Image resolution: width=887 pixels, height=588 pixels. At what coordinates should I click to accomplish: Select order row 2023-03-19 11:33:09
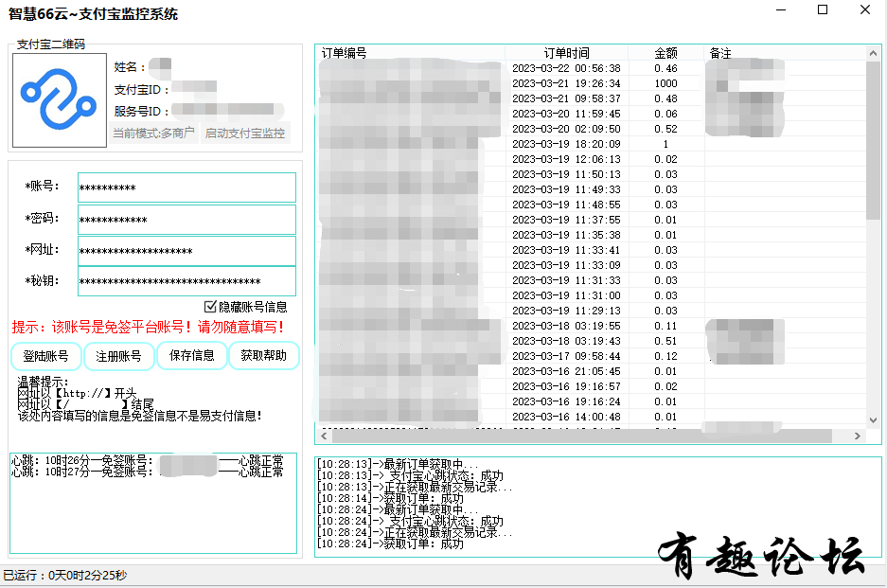pos(591,265)
